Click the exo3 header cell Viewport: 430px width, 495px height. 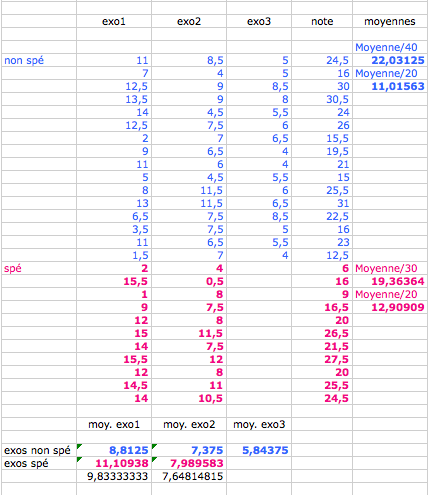pos(259,21)
